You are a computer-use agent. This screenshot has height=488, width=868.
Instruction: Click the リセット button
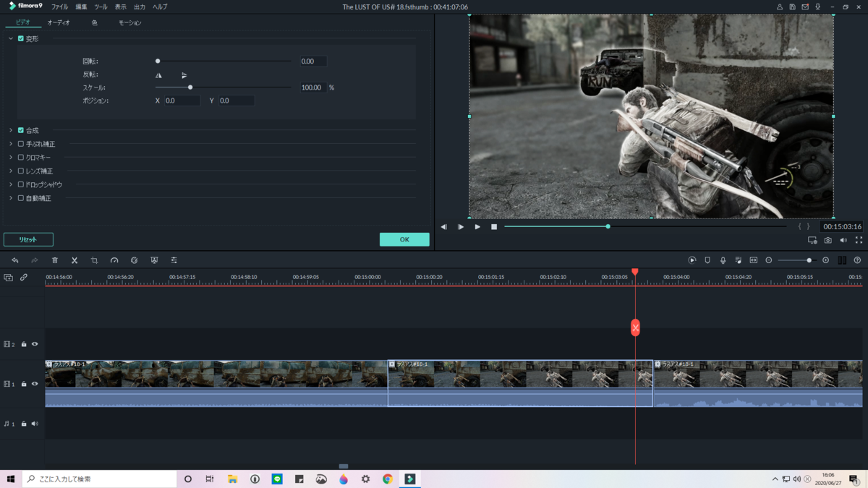(x=28, y=239)
